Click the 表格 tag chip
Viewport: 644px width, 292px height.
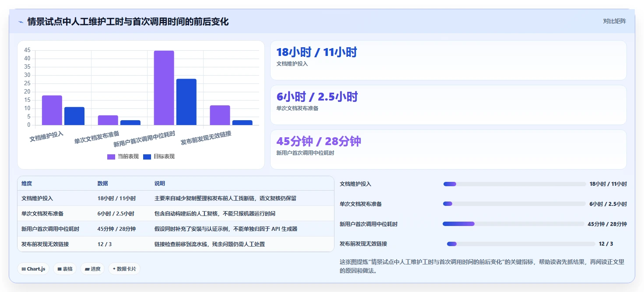click(65, 269)
